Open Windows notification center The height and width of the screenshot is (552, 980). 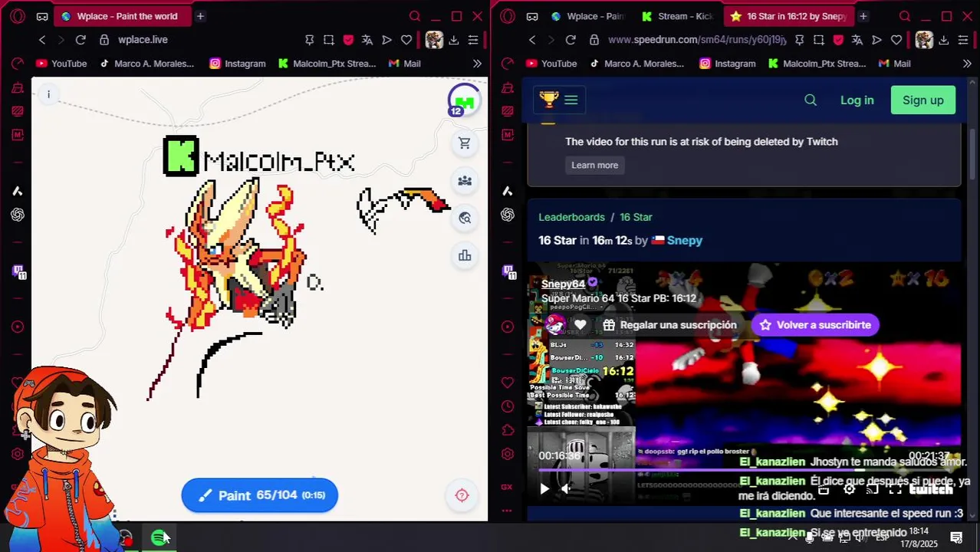pyautogui.click(x=956, y=537)
